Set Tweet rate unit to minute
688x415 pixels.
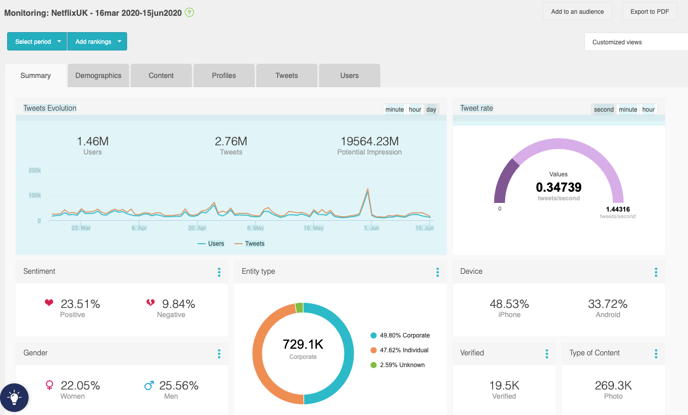[628, 109]
